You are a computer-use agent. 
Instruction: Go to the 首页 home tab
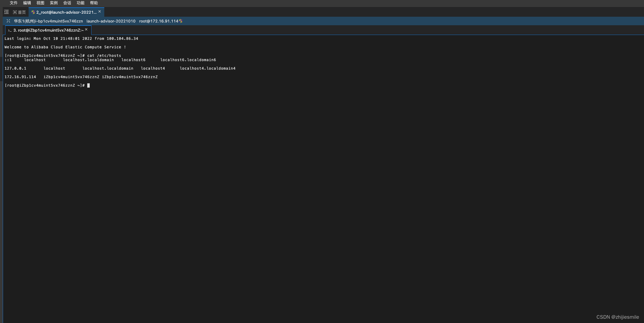click(19, 12)
